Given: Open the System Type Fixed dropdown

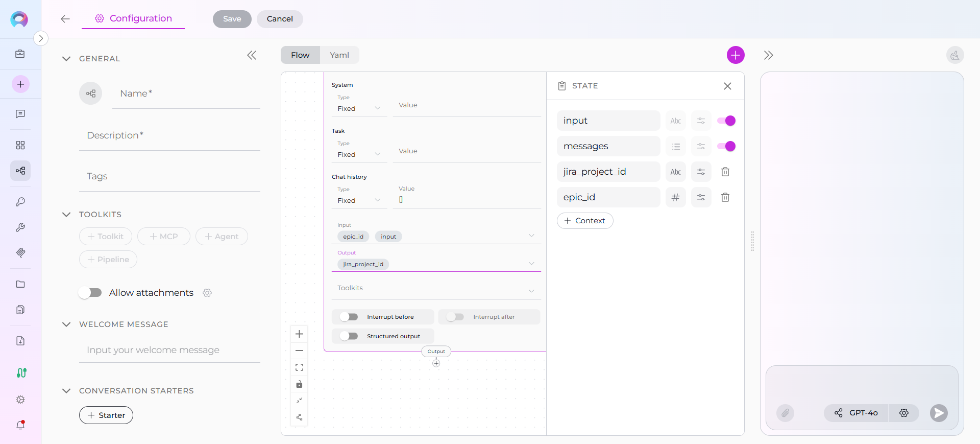Looking at the screenshot, I should point(359,108).
